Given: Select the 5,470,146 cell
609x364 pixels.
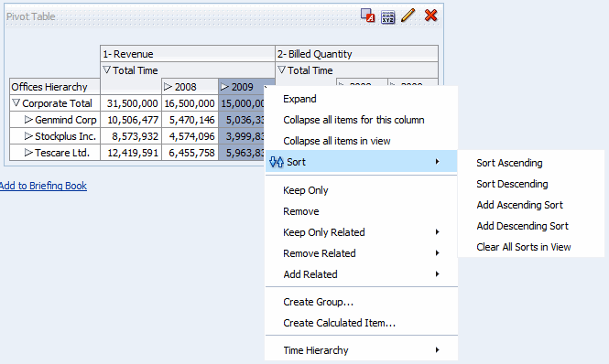Looking at the screenshot, I should 190,120.
